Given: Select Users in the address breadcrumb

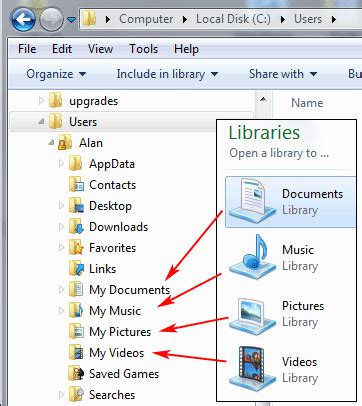Looking at the screenshot, I should coord(308,19).
